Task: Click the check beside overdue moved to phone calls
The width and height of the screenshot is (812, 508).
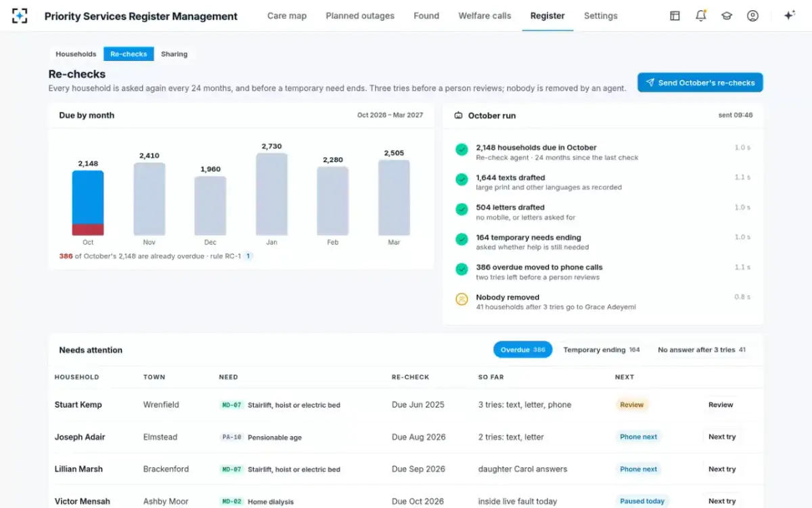Action: click(461, 269)
